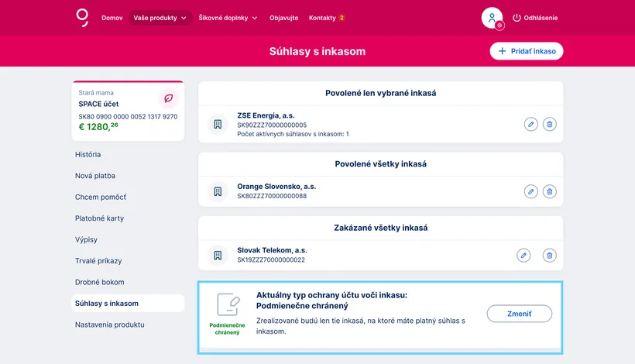Image resolution: width=635 pixels, height=364 pixels.
Task: Open the user profile avatar
Action: click(492, 18)
